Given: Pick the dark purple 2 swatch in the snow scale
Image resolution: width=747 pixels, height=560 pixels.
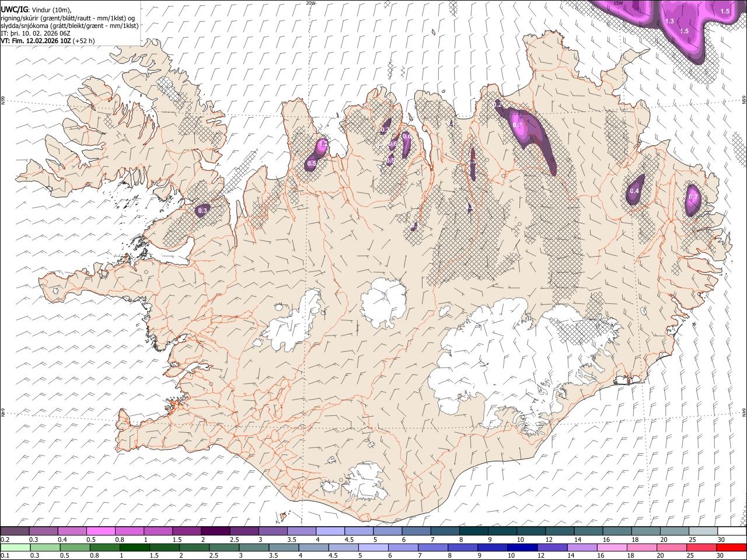Looking at the screenshot, I should (215, 531).
